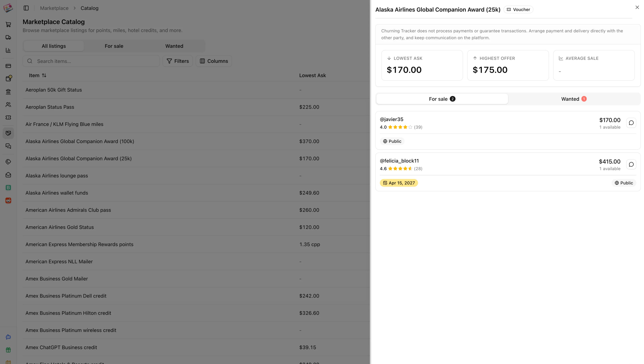Open American Airlines Gold Status row
The image size is (644, 364).
[x=196, y=227]
